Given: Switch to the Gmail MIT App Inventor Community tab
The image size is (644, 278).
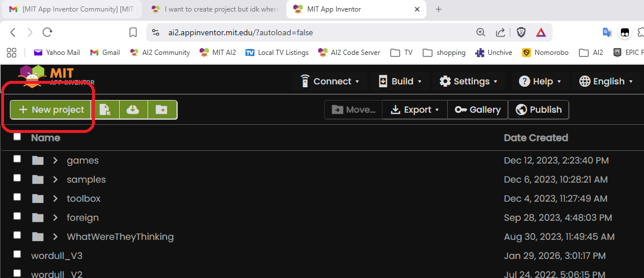Looking at the screenshot, I should (72, 9).
